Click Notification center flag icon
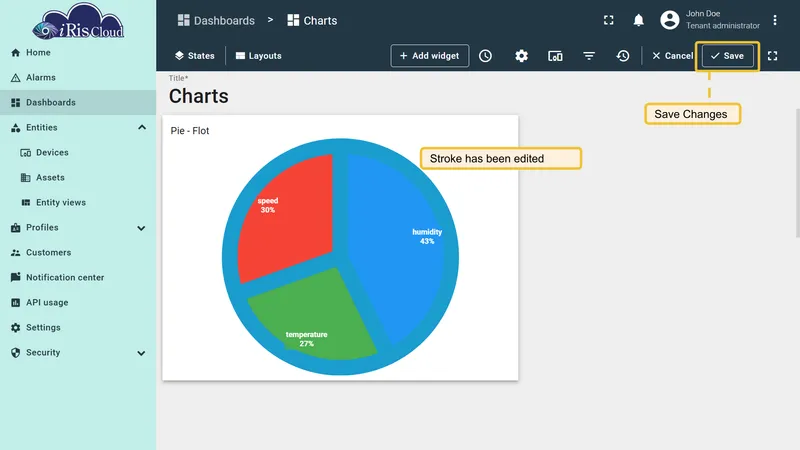The width and height of the screenshot is (800, 450). click(15, 277)
